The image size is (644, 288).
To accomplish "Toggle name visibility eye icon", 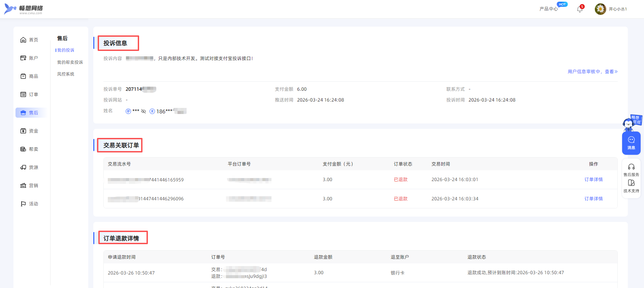I will point(143,111).
